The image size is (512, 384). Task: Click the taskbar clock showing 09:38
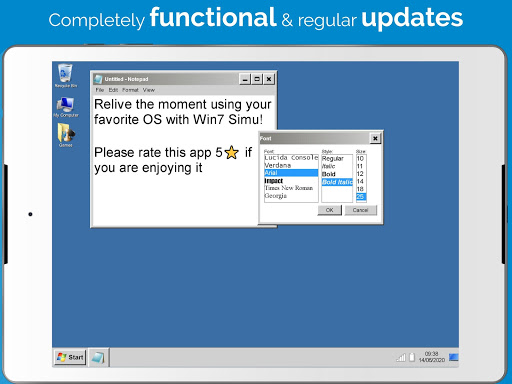click(432, 357)
